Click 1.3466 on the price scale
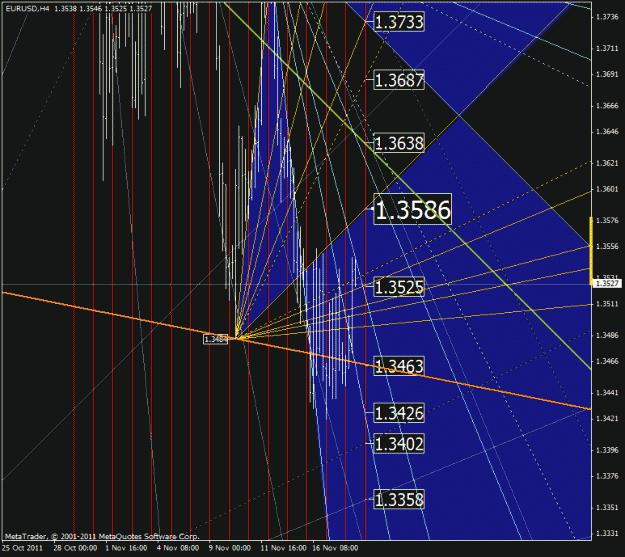This screenshot has height=557, width=625. [x=607, y=361]
